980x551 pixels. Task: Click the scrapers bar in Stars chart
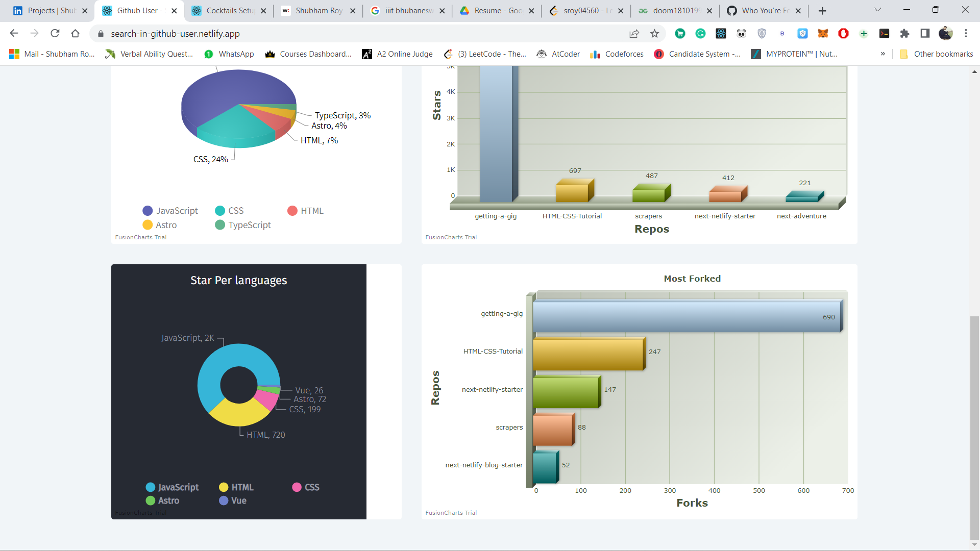[651, 193]
